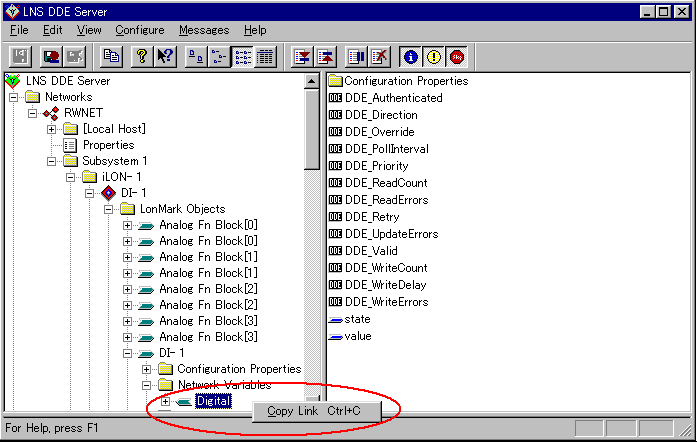
Task: Click the Copy toolbar icon
Action: (x=112, y=57)
